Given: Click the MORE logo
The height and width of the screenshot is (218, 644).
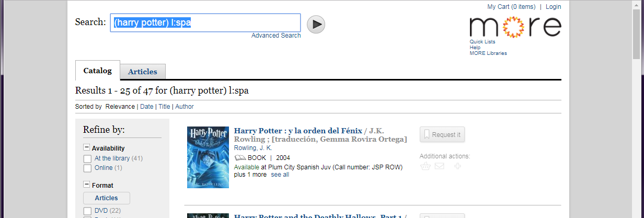Looking at the screenshot, I should [515, 27].
